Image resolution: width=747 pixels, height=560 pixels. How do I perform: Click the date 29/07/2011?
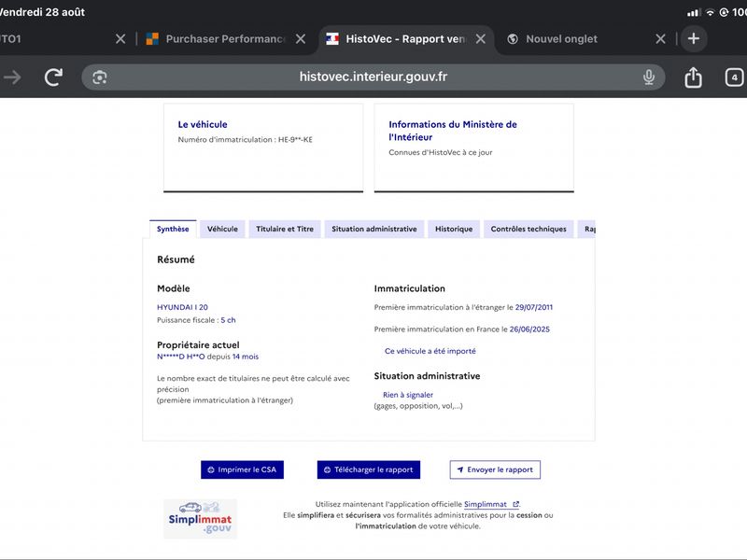coord(534,307)
